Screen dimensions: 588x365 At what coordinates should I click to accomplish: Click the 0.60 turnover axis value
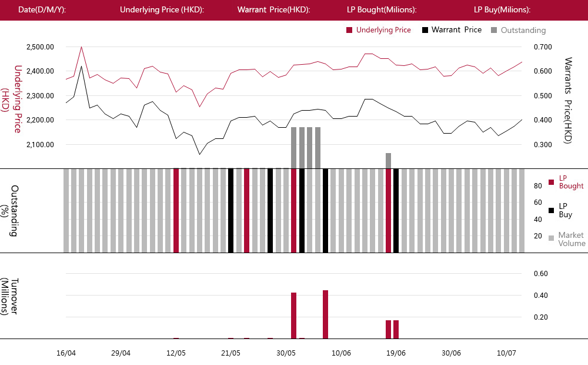tap(541, 274)
